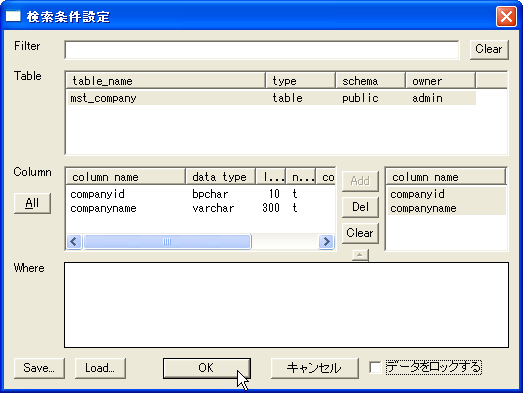Click the varchar data type cell

point(213,208)
